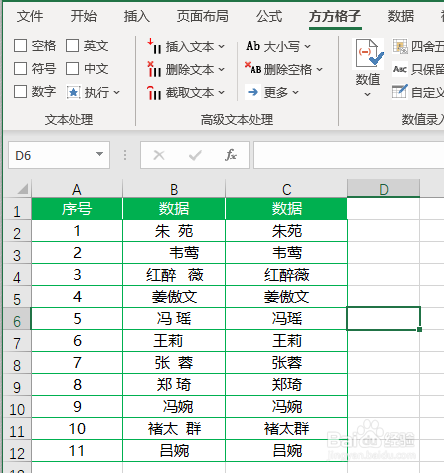The height and width of the screenshot is (473, 444).
Task: Switch to the 公式 tab
Action: click(269, 16)
